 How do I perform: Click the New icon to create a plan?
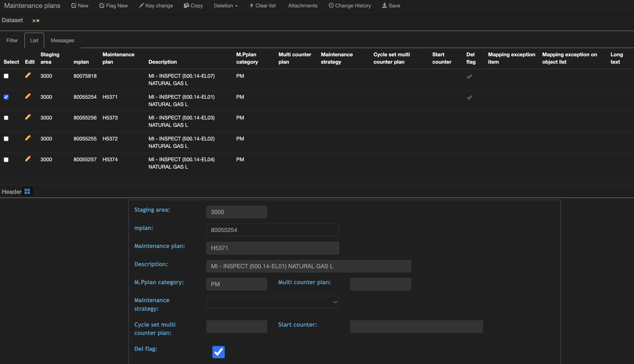pyautogui.click(x=74, y=5)
